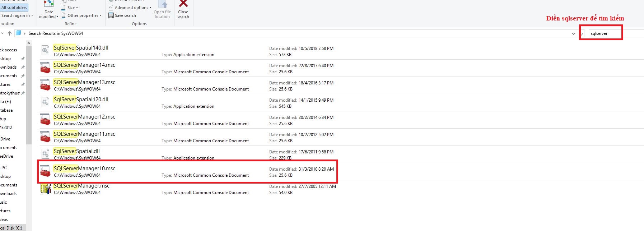The height and width of the screenshot is (231, 644).
Task: Click the SQLServerManager10.msc toolbox icon
Action: tap(45, 171)
